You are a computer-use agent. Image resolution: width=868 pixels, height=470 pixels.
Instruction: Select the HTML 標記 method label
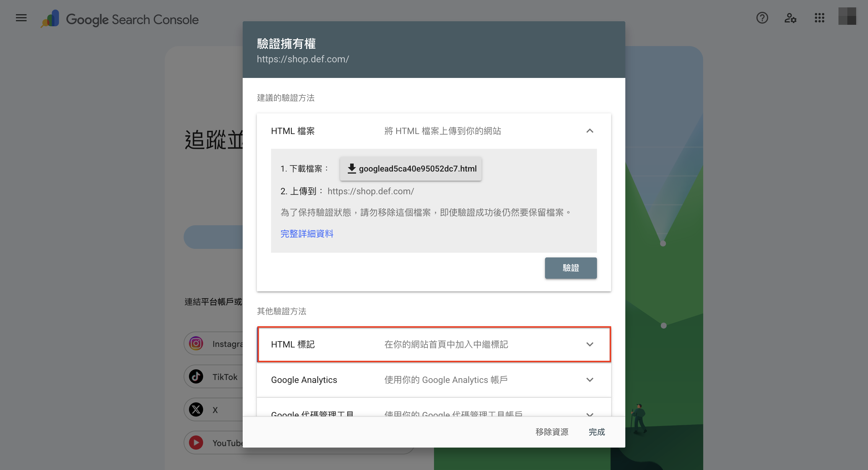293,344
